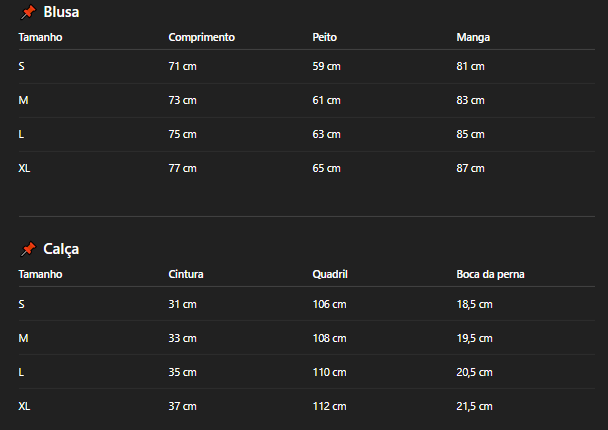Screen dimensions: 608x430
Task: Click the Tamanho header in Calça table
Action: (x=40, y=273)
